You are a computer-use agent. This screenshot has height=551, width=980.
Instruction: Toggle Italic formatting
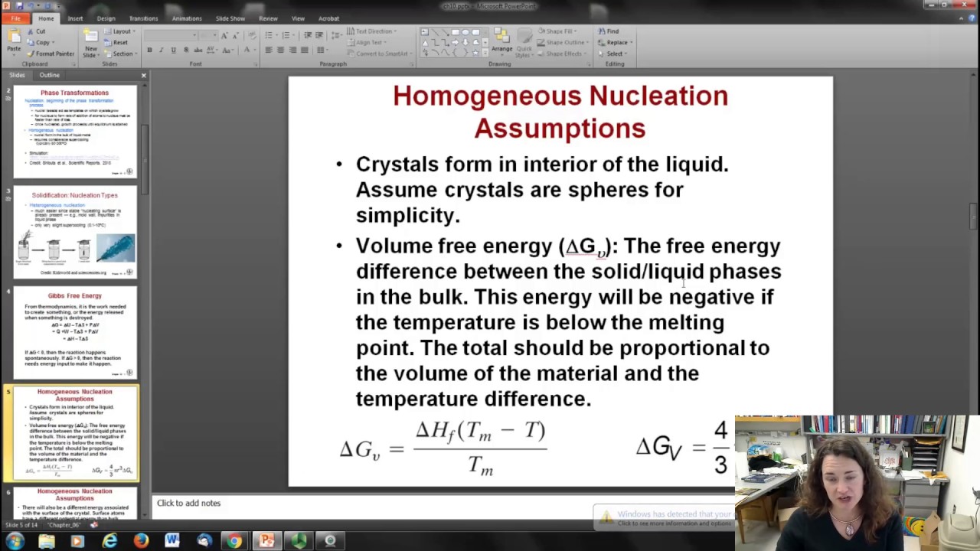coord(162,50)
